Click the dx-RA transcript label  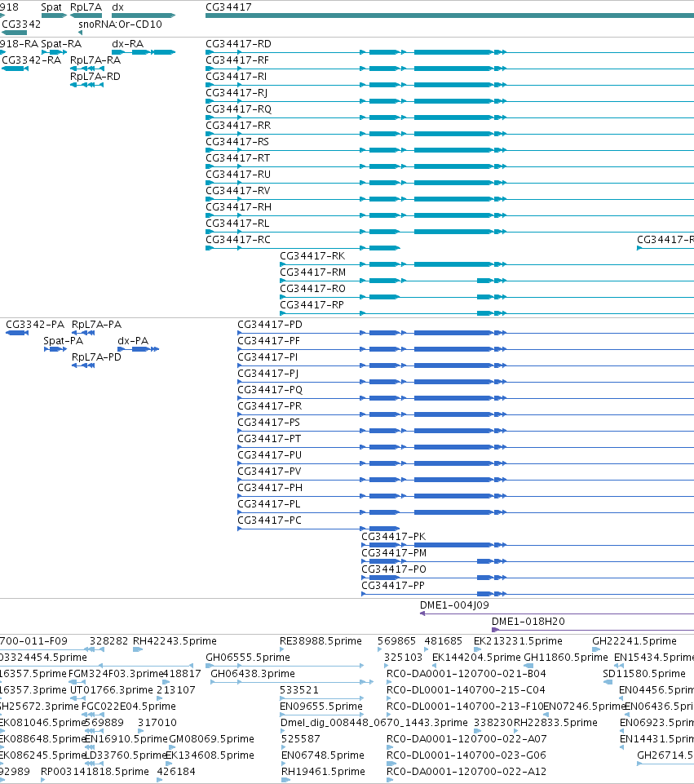127,44
